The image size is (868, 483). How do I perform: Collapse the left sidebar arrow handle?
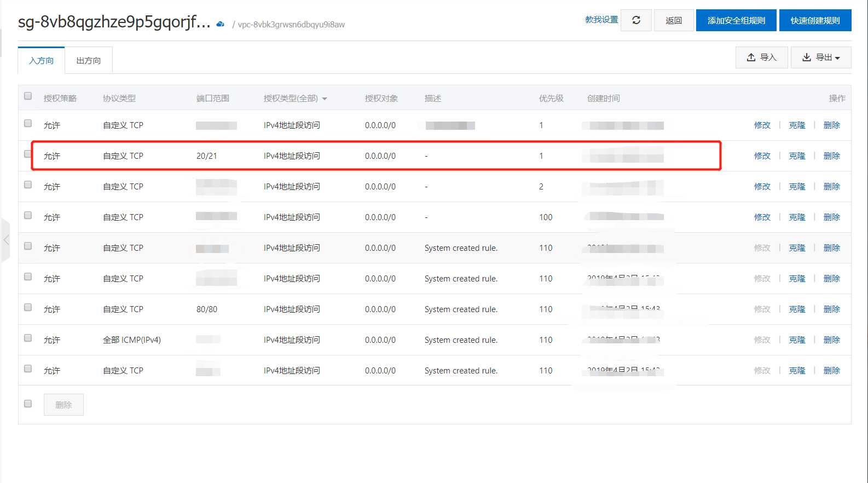5,240
